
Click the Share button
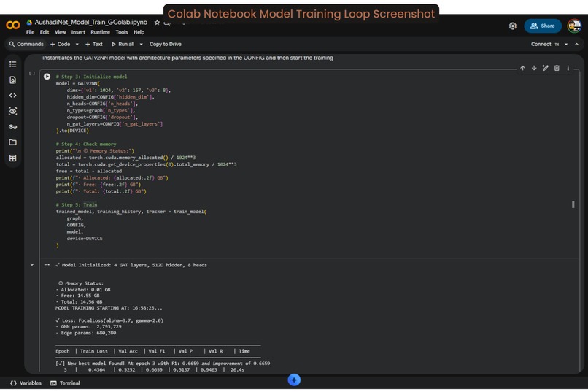(x=543, y=26)
